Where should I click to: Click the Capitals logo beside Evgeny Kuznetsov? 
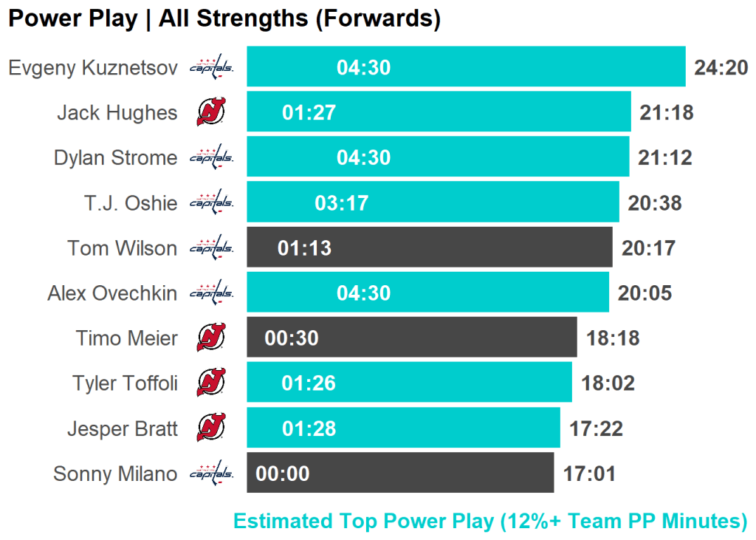click(x=212, y=68)
